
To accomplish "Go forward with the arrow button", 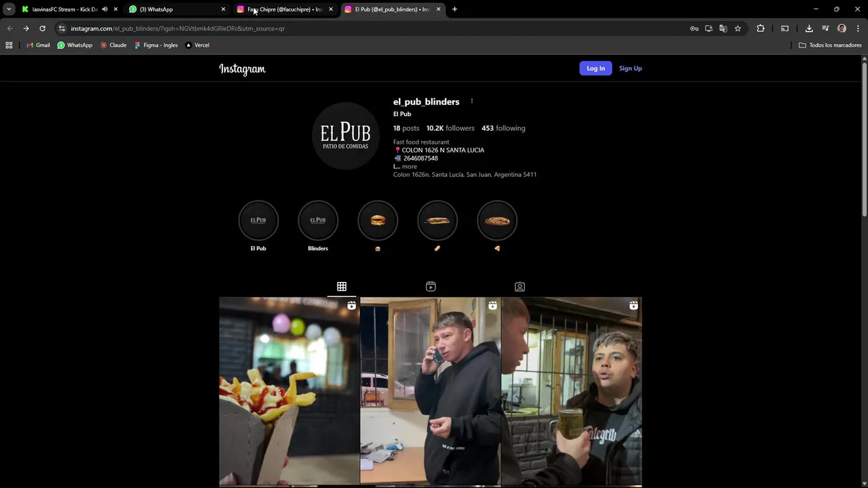I will 26,28.
